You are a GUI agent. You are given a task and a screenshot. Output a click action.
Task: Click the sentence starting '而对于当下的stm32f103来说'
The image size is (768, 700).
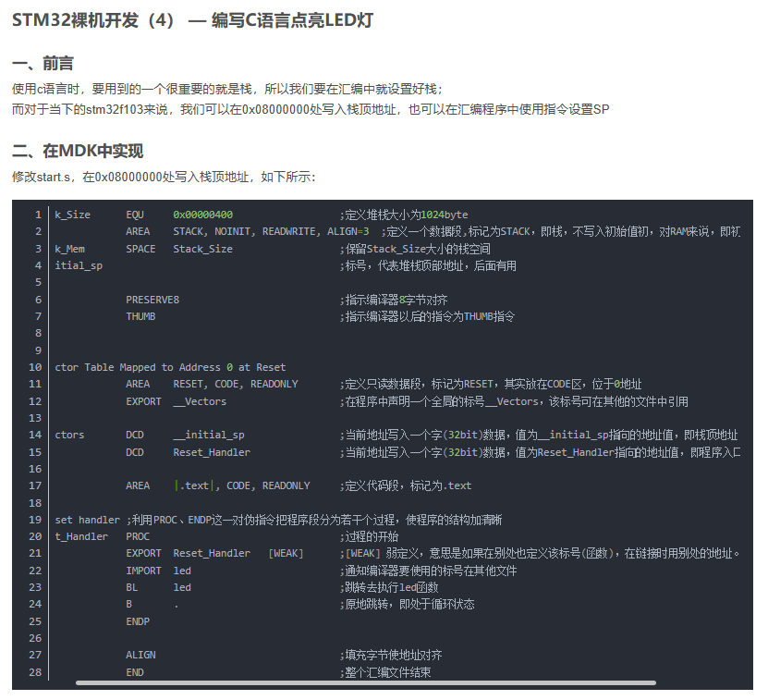311,109
